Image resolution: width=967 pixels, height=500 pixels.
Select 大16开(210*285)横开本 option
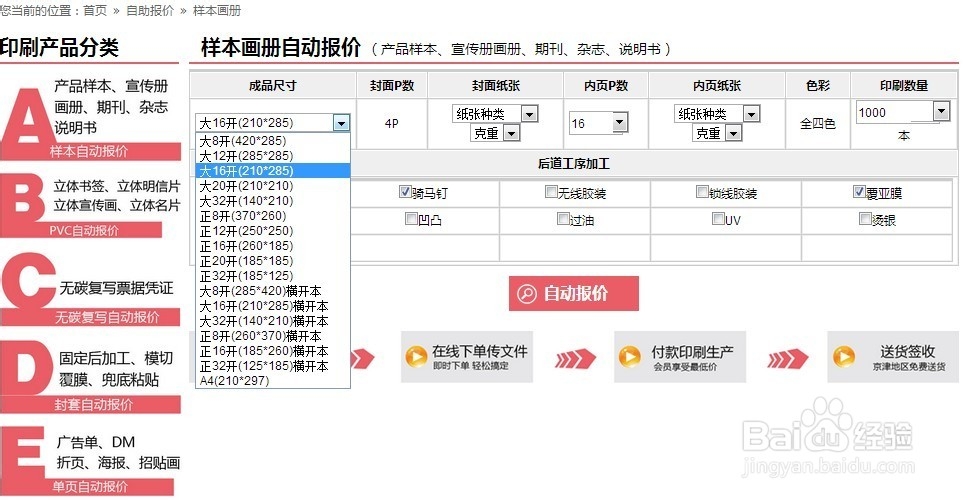(x=273, y=306)
